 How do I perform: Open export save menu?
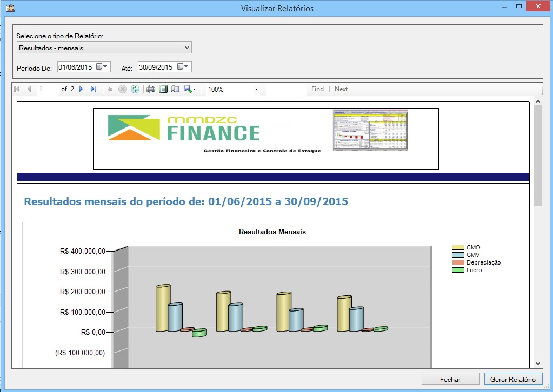(190, 90)
